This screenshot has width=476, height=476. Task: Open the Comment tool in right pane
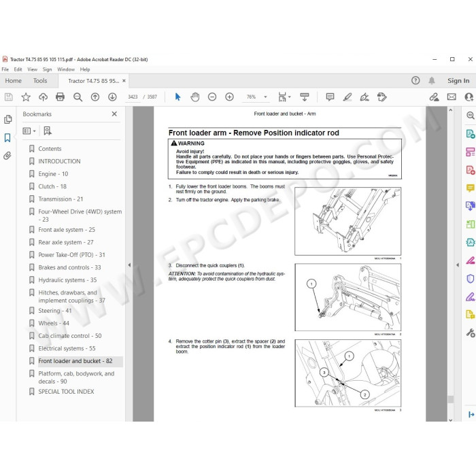coord(471,188)
